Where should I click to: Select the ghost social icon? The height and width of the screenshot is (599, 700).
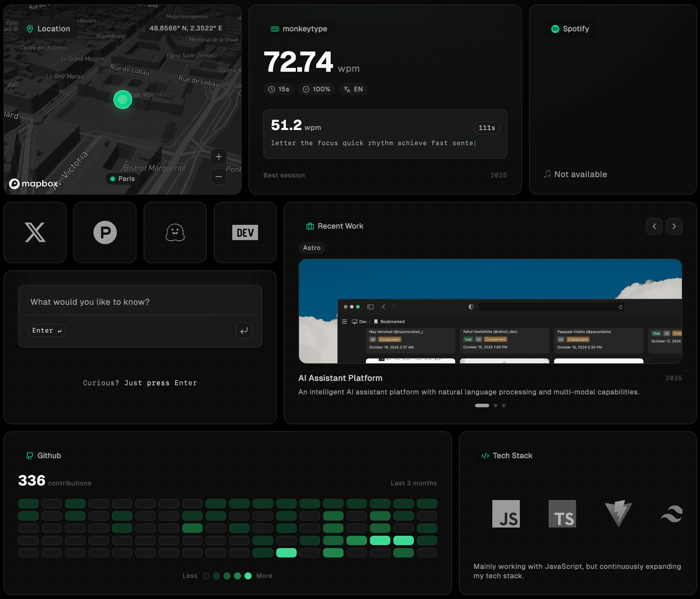175,232
